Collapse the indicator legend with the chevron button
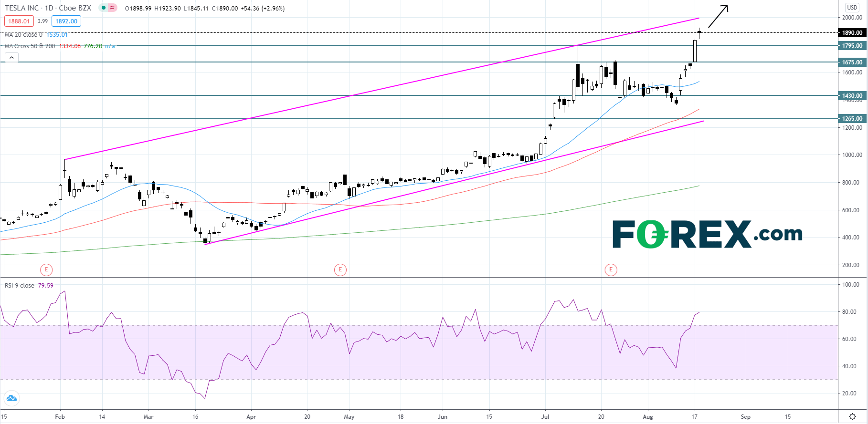This screenshot has width=868, height=424. click(11, 58)
